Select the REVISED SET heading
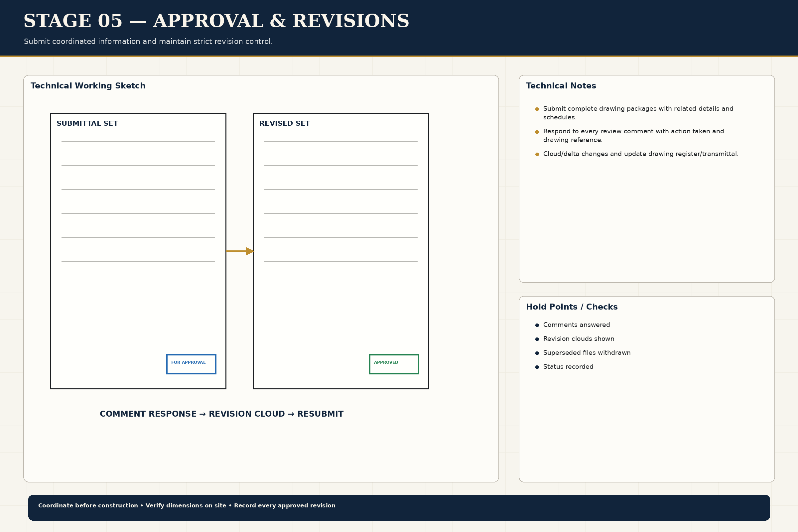Image resolution: width=798 pixels, height=532 pixels. (x=284, y=123)
